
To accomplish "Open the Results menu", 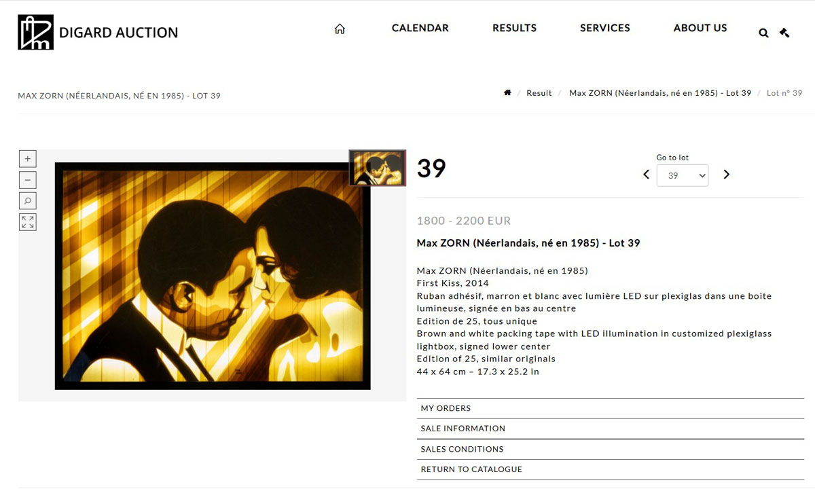I will [x=514, y=28].
